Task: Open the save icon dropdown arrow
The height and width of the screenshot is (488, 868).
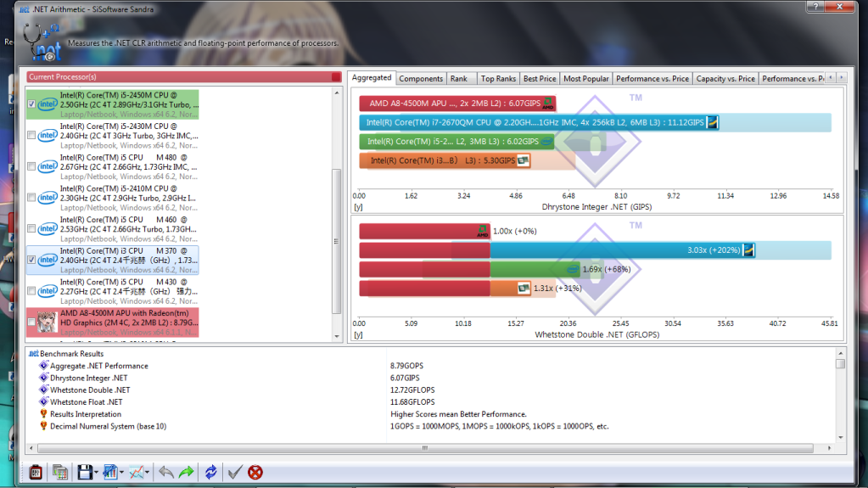Action: pos(96,473)
